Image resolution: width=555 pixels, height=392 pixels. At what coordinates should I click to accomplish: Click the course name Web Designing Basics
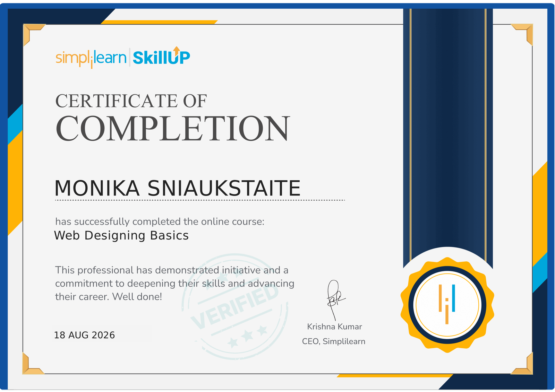[121, 235]
